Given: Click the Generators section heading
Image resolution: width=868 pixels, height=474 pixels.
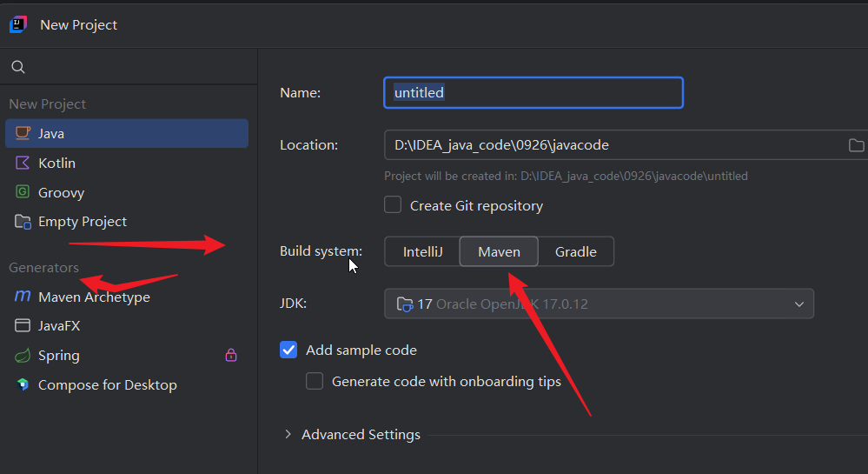Looking at the screenshot, I should [43, 267].
